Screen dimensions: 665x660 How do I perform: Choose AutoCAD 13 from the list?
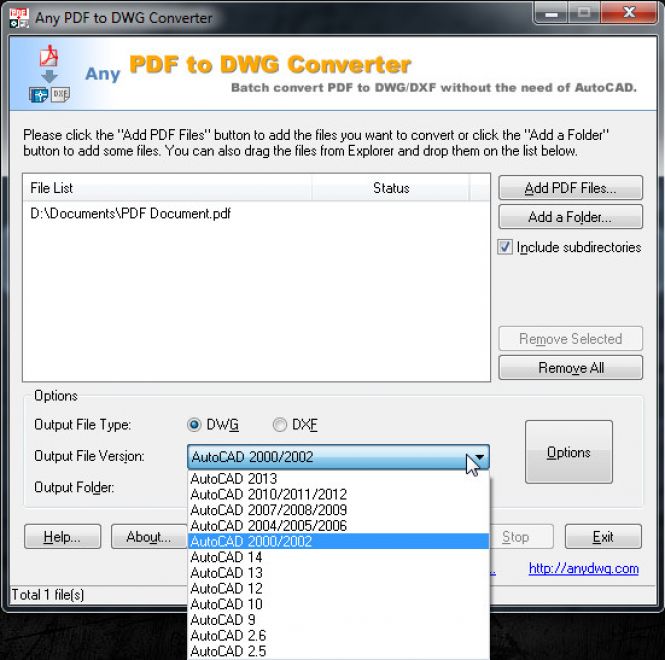[338, 573]
